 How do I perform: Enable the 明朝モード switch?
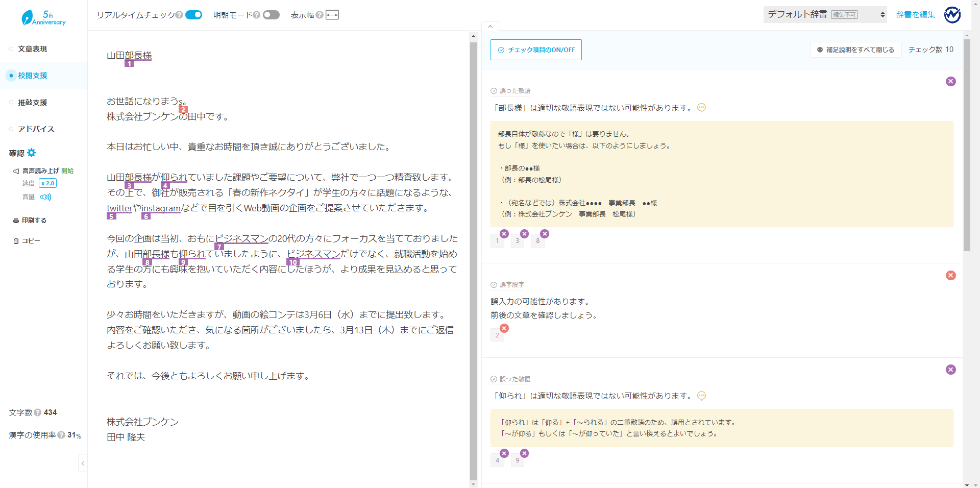pos(271,15)
